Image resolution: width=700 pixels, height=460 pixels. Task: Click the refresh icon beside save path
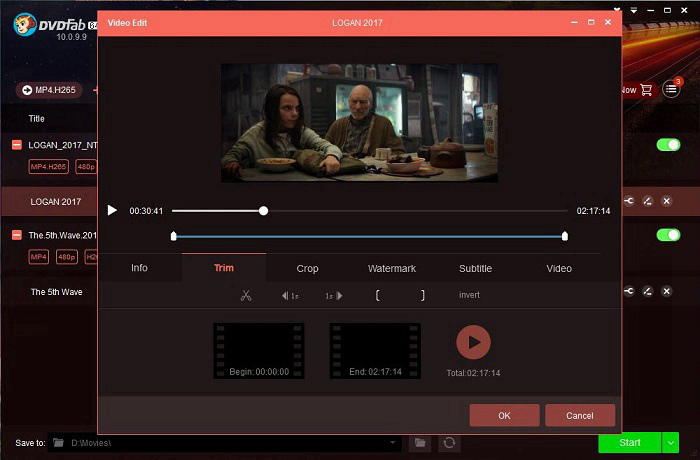pos(449,443)
